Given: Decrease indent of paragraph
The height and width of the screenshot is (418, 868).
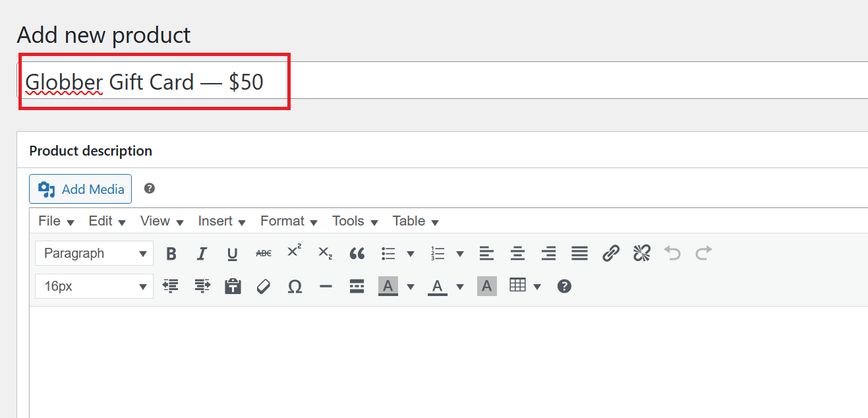Looking at the screenshot, I should pyautogui.click(x=171, y=286).
